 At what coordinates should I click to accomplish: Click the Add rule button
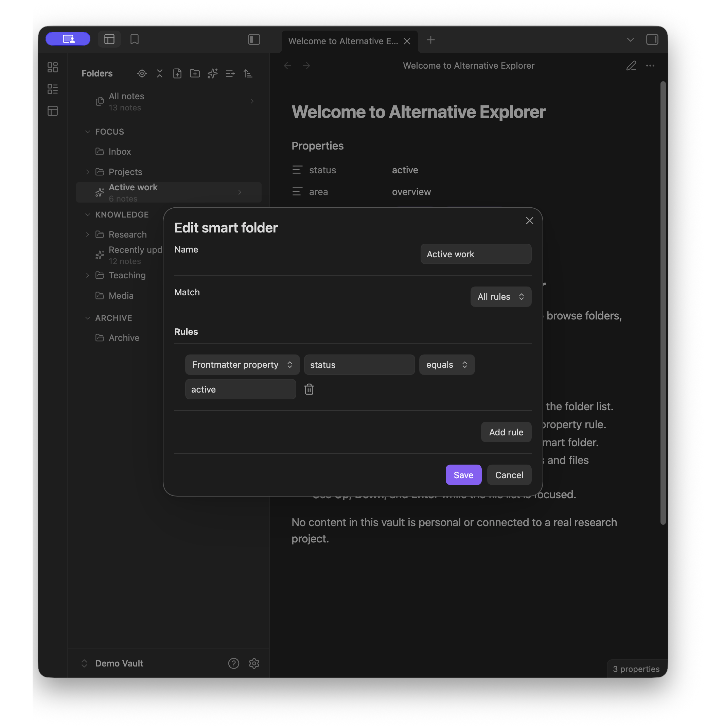[506, 432]
